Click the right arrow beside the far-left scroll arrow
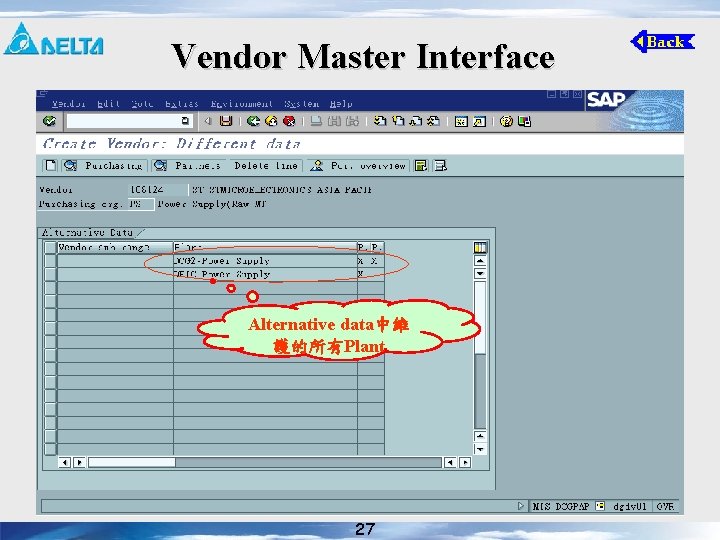720x540 pixels. tap(79, 462)
